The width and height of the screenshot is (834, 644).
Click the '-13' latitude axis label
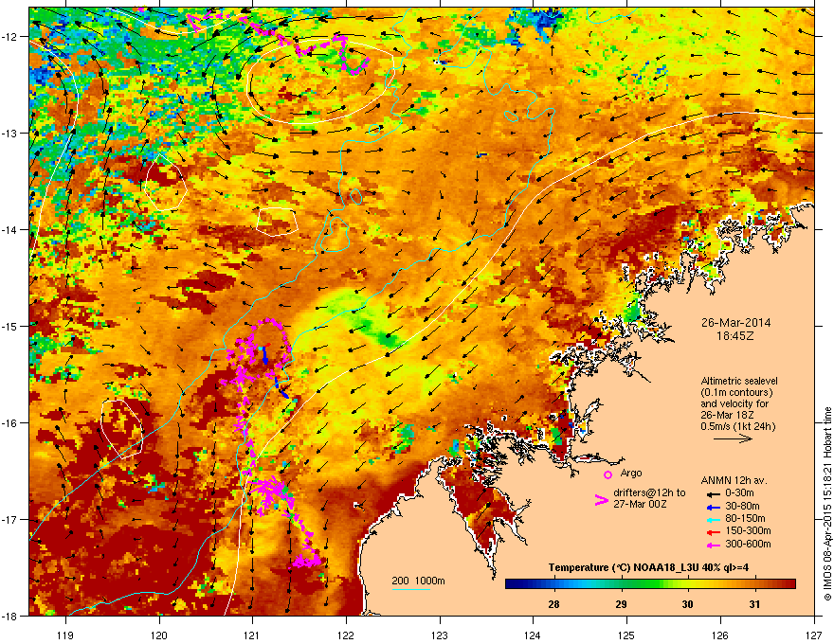click(9, 134)
